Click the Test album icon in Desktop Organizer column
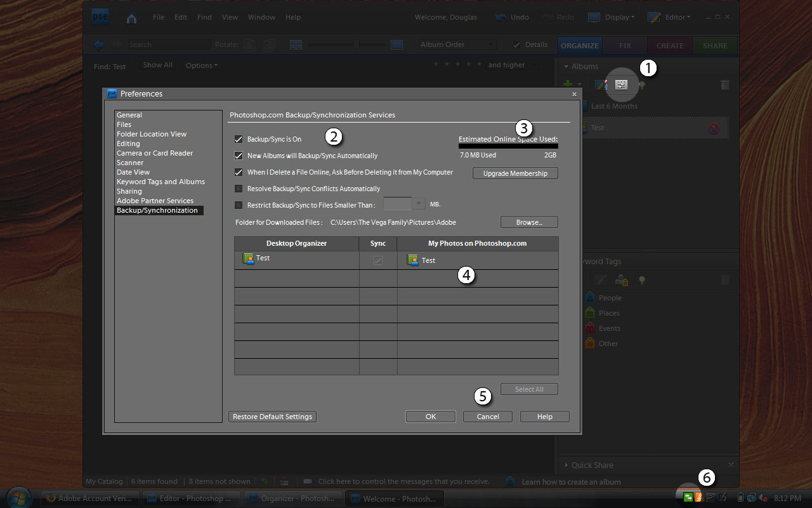This screenshot has height=508, width=812. pos(248,258)
